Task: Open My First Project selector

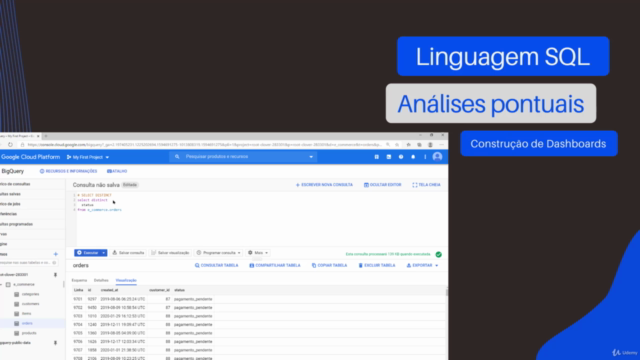Action: tap(88, 157)
